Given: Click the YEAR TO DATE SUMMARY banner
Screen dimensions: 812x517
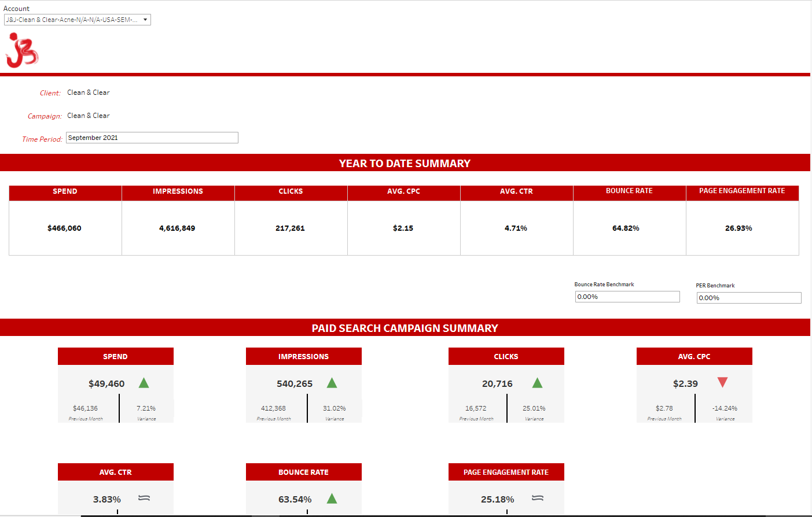Looking at the screenshot, I should (x=405, y=163).
